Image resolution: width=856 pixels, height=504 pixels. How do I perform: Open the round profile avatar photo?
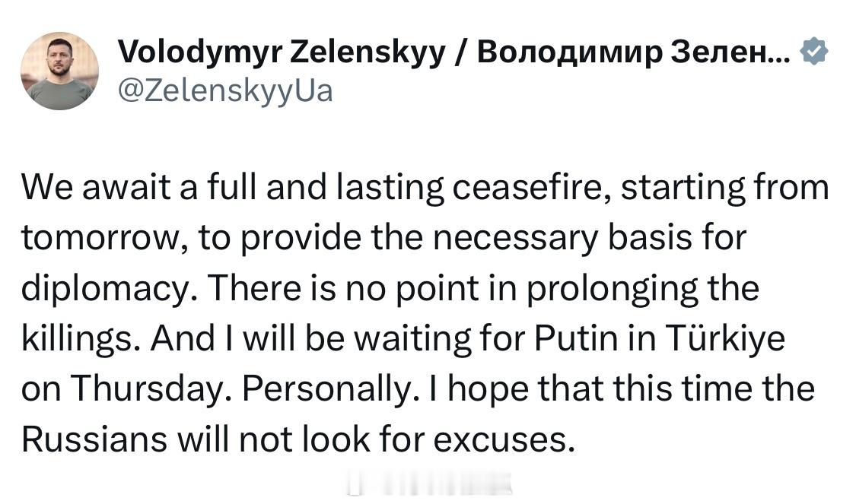[x=60, y=71]
